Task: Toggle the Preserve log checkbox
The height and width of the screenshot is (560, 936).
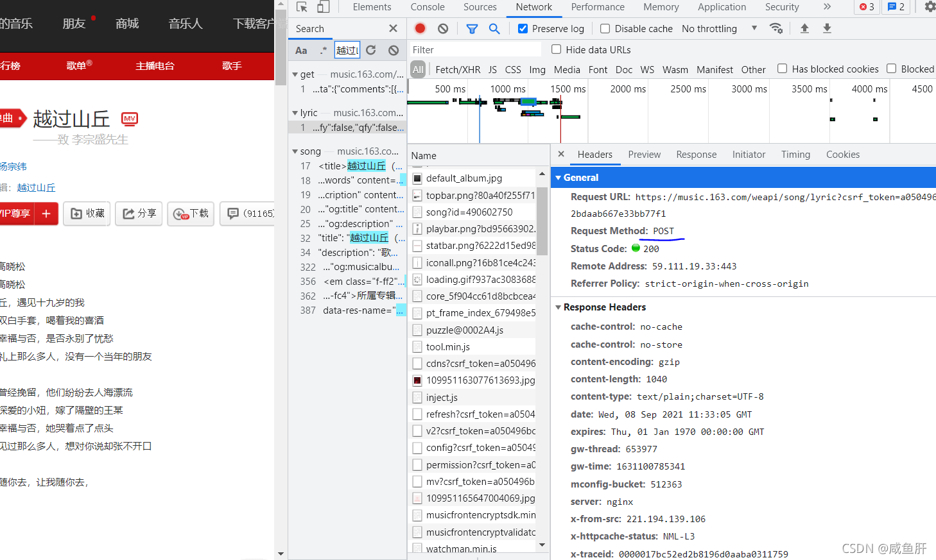Action: point(523,28)
